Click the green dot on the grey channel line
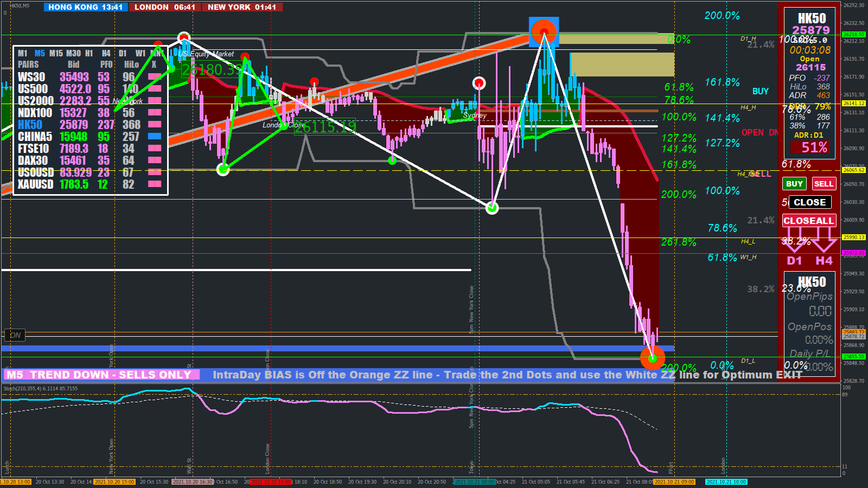This screenshot has width=868, height=488. [393, 160]
